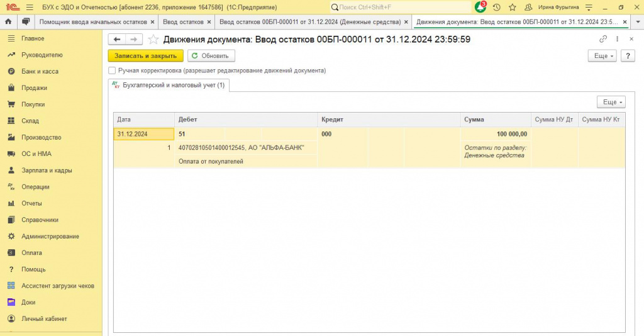Viewport: 644px width, 336px height.
Task: Click the Сумма НУ Дт column header
Action: [x=554, y=120]
